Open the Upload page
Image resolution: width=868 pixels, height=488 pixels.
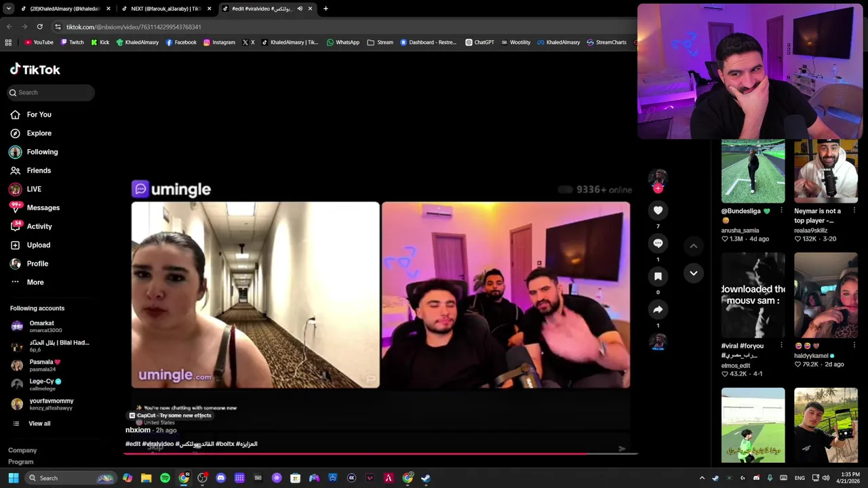(30, 245)
